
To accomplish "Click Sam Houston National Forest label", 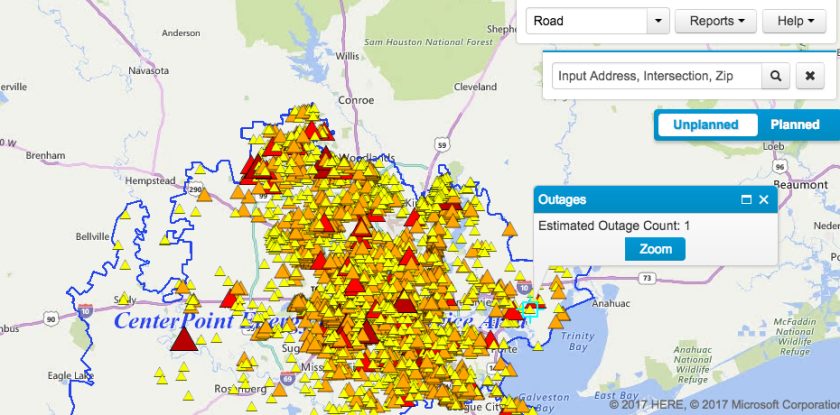I will coord(428,42).
